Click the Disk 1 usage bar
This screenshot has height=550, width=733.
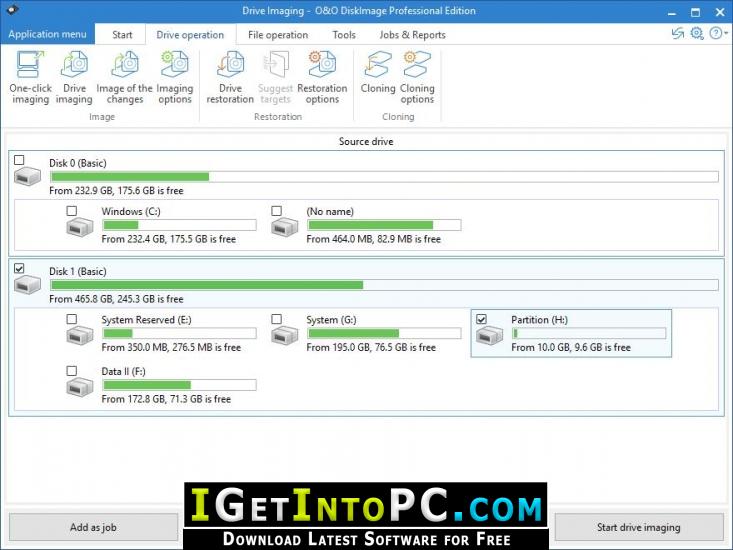click(x=384, y=285)
